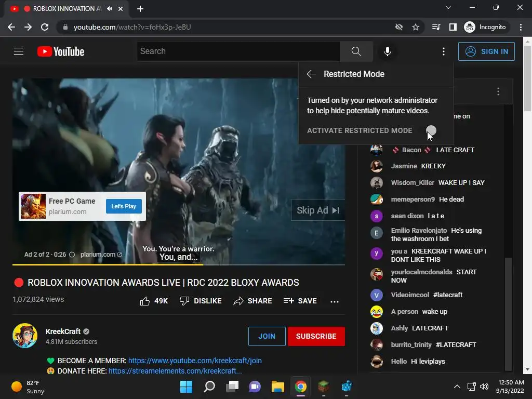This screenshot has height=399, width=532.
Task: Open File Explorer from taskbar
Action: (x=278, y=387)
